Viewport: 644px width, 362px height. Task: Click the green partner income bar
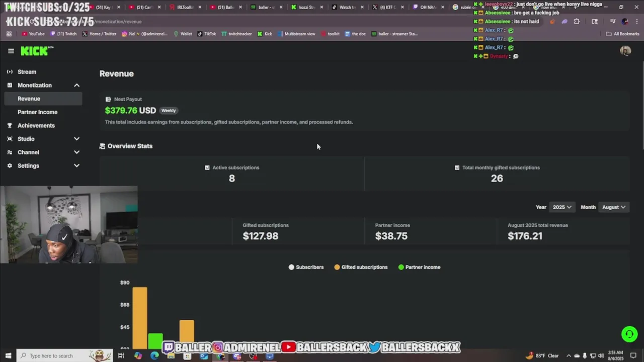pyautogui.click(x=155, y=340)
